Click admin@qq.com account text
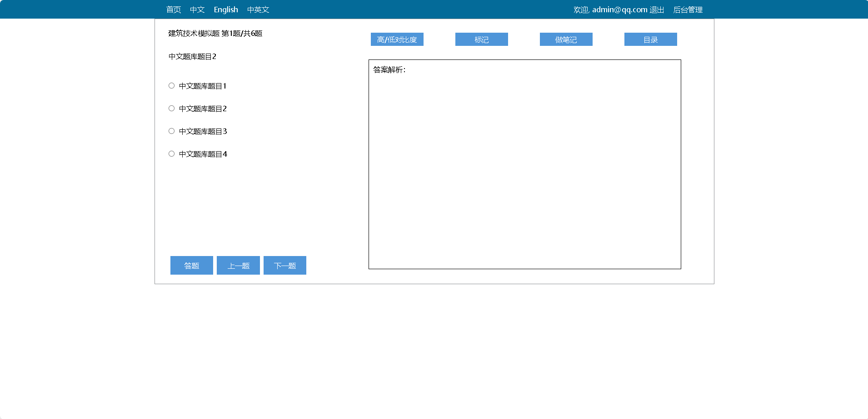Image resolution: width=868 pixels, height=419 pixels. click(x=620, y=10)
